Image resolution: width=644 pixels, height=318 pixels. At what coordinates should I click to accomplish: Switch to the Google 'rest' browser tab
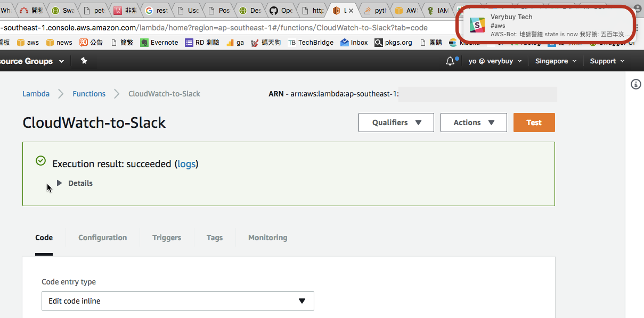(157, 11)
